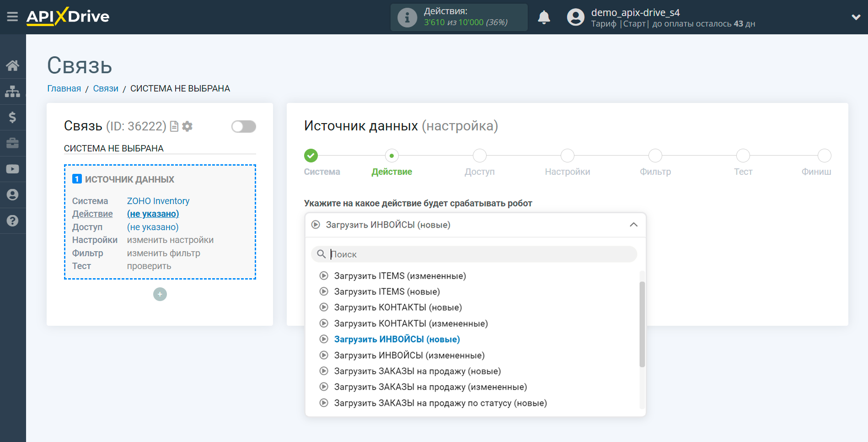Open connection settings gear icon
This screenshot has height=442, width=868.
click(x=187, y=126)
